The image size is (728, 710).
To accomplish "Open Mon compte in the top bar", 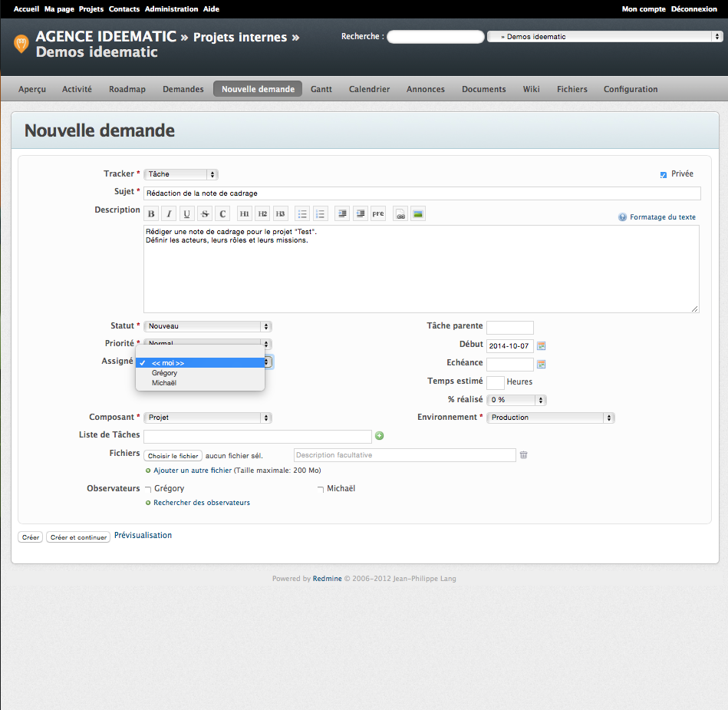I will (x=644, y=9).
